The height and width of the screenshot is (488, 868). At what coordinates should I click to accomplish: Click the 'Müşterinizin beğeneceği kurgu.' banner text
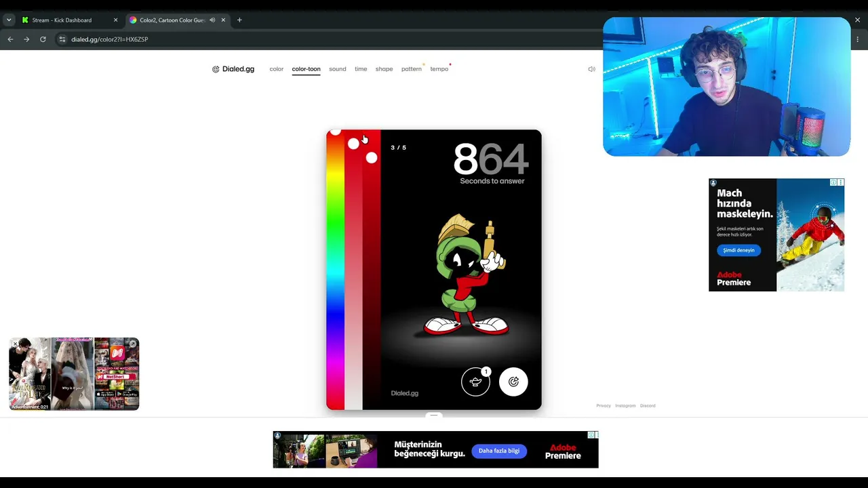(x=430, y=448)
